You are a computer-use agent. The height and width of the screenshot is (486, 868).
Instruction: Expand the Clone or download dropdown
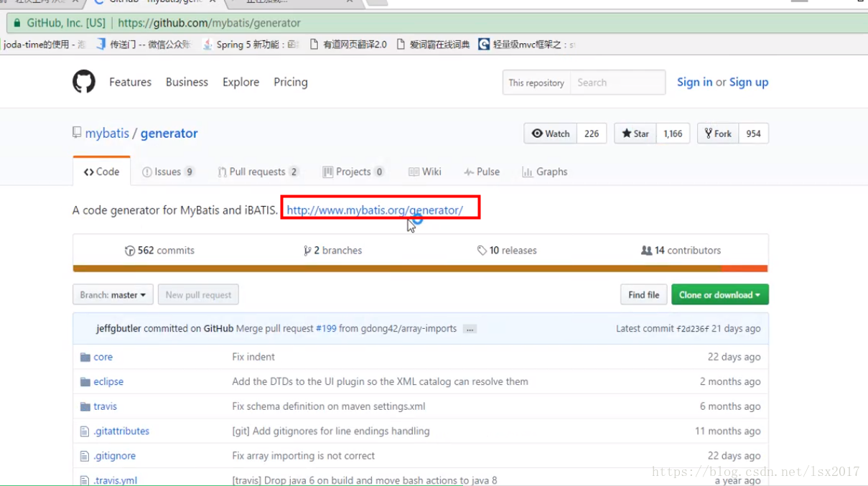tap(720, 295)
